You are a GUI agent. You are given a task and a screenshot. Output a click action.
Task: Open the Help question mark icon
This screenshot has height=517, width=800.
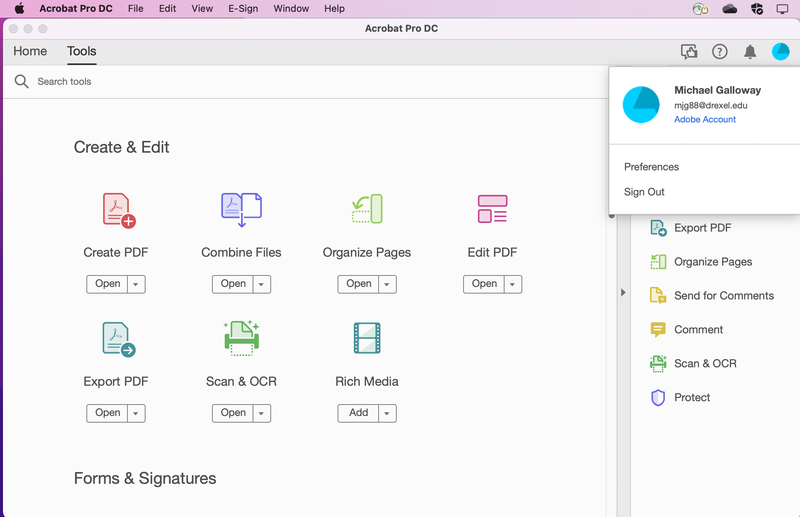pyautogui.click(x=719, y=51)
